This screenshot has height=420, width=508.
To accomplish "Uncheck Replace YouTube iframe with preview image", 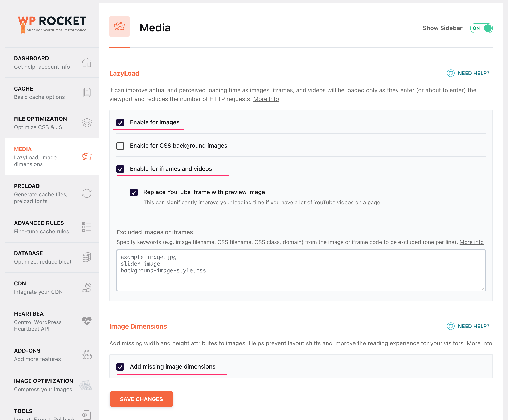I will 134,192.
